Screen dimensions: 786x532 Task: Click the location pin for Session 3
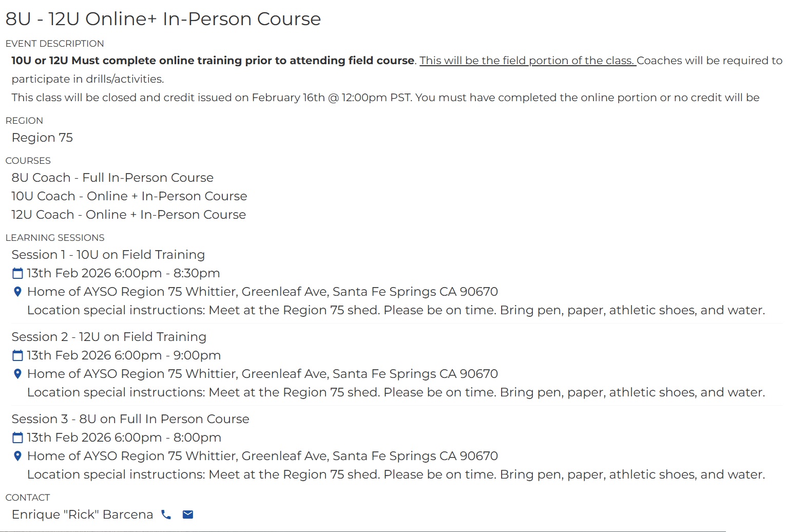[17, 456]
